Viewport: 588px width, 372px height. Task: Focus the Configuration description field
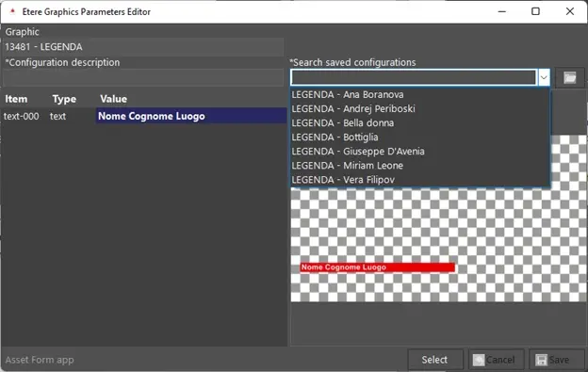point(143,78)
